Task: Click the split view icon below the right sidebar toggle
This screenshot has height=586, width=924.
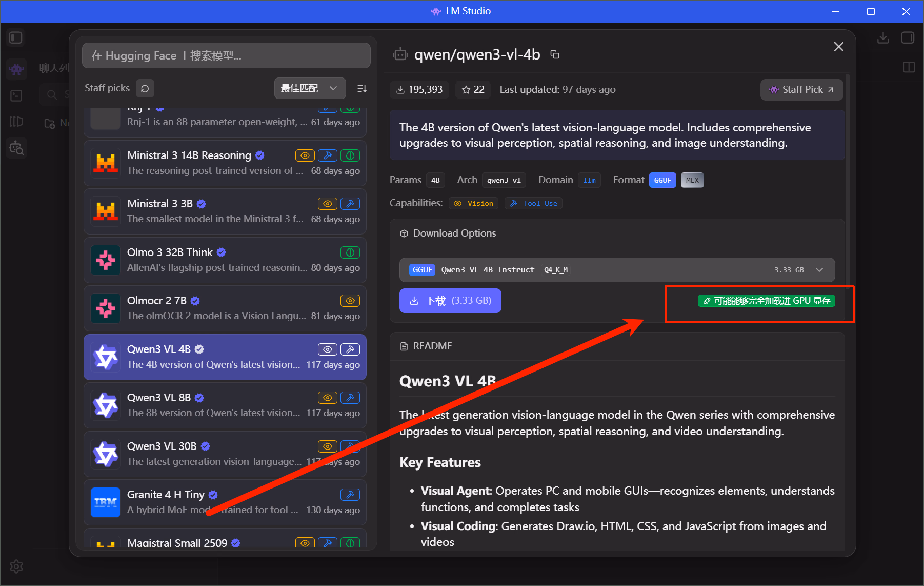Action: tap(909, 67)
